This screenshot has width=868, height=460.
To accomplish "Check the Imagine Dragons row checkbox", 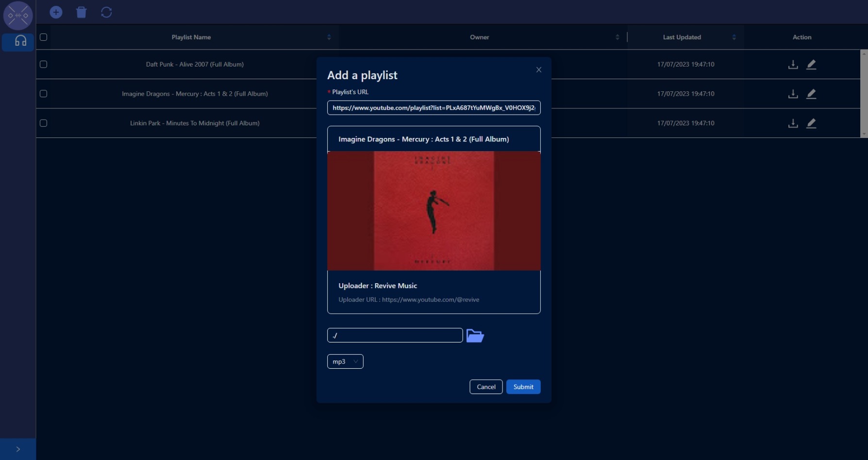I will 43,94.
